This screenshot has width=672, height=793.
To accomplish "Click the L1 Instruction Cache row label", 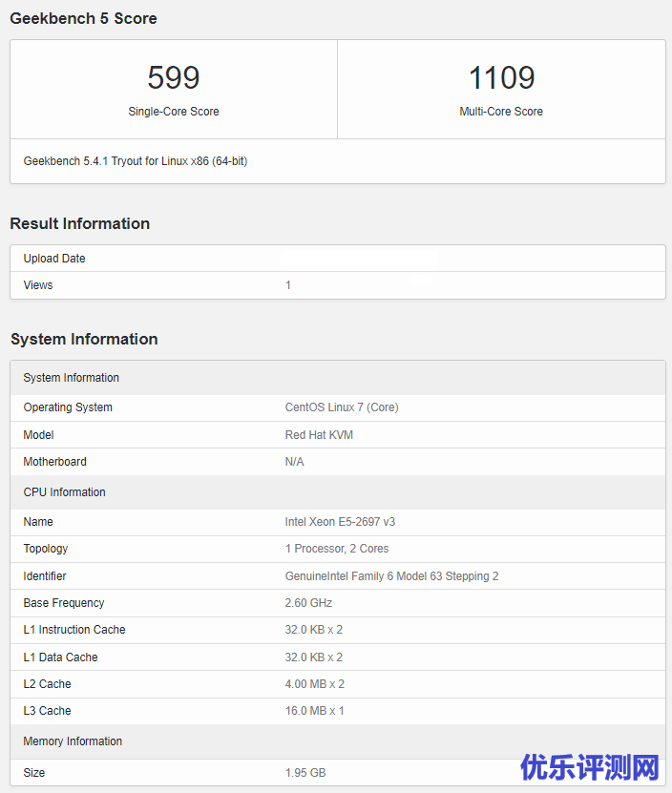I will [x=74, y=630].
